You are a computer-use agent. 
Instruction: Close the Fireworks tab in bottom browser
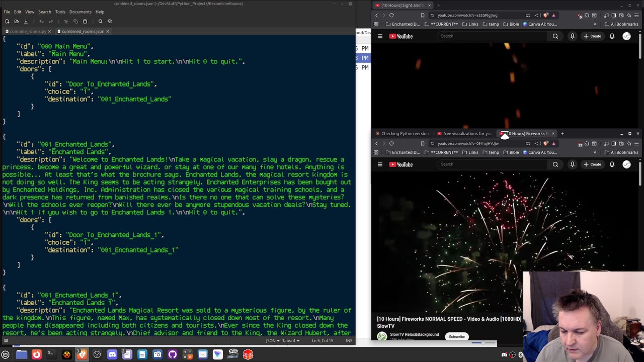tap(553, 133)
